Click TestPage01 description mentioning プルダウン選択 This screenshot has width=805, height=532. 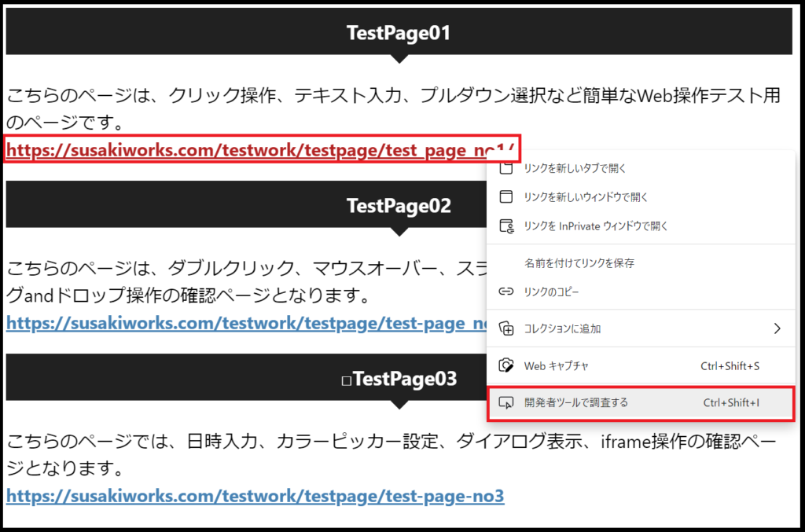(394, 108)
